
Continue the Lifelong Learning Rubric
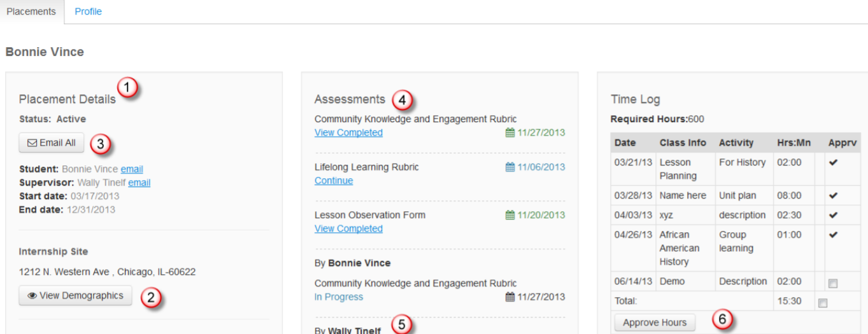pyautogui.click(x=334, y=181)
